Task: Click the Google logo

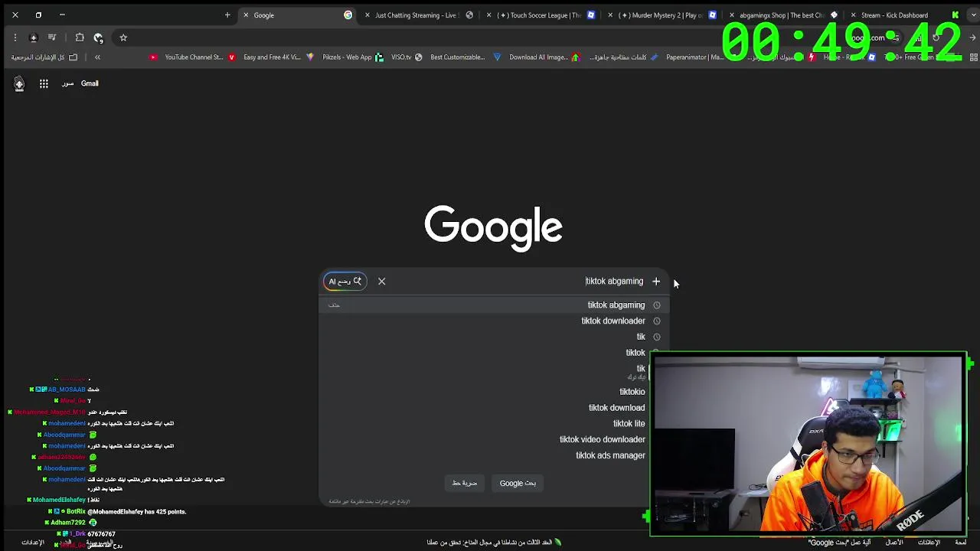Action: click(x=494, y=227)
